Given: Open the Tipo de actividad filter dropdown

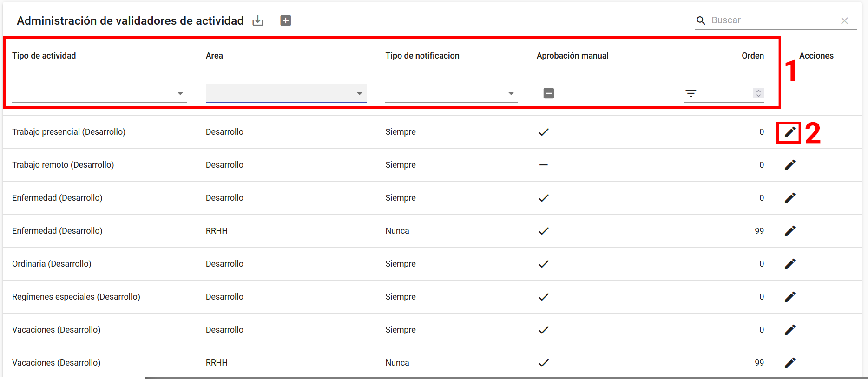Looking at the screenshot, I should 180,93.
